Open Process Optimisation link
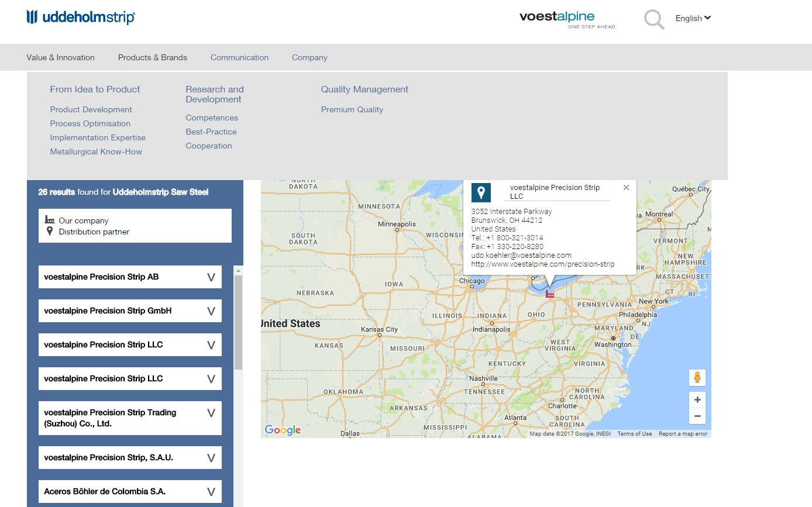 (90, 123)
